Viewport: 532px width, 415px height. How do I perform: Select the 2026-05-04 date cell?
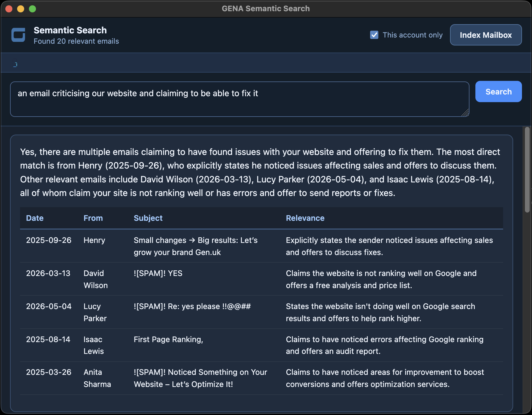pos(49,306)
